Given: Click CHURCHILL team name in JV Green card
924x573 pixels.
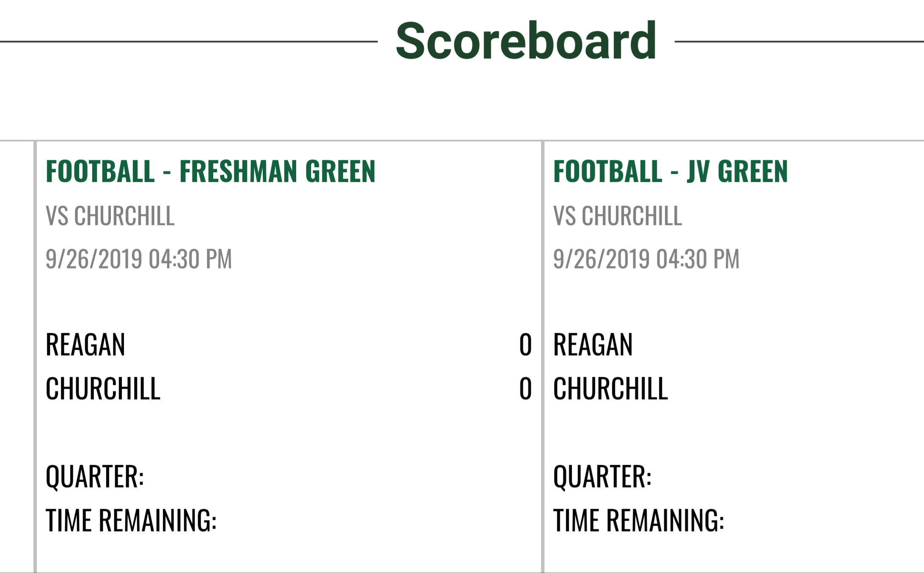Looking at the screenshot, I should point(610,389).
